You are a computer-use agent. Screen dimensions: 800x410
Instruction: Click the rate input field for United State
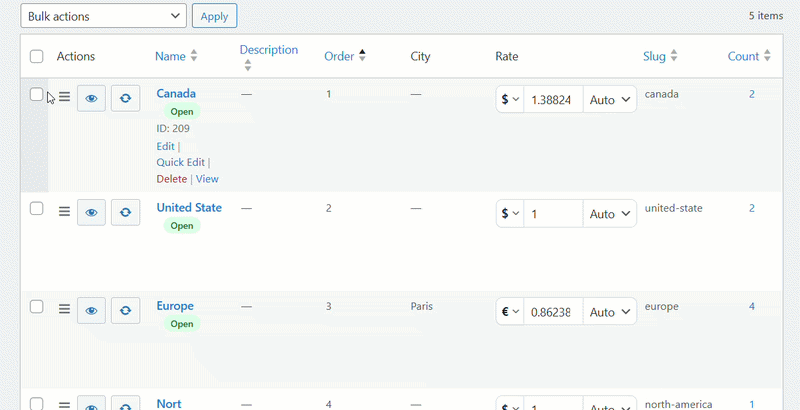553,214
